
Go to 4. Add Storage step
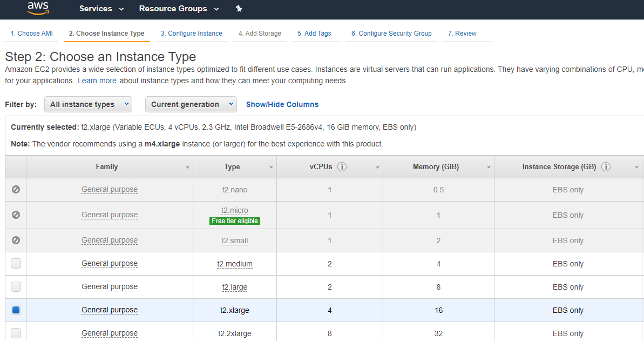click(260, 34)
